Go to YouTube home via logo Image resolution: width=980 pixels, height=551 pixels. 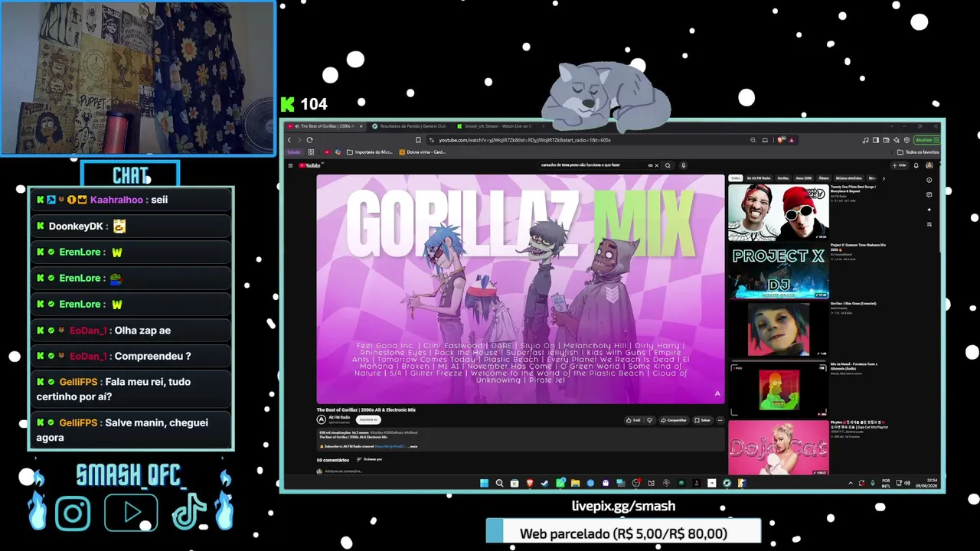point(310,165)
